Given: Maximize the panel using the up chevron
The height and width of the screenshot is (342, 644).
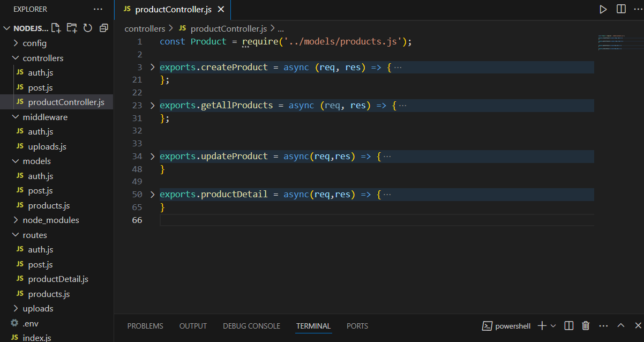Looking at the screenshot, I should pos(621,325).
